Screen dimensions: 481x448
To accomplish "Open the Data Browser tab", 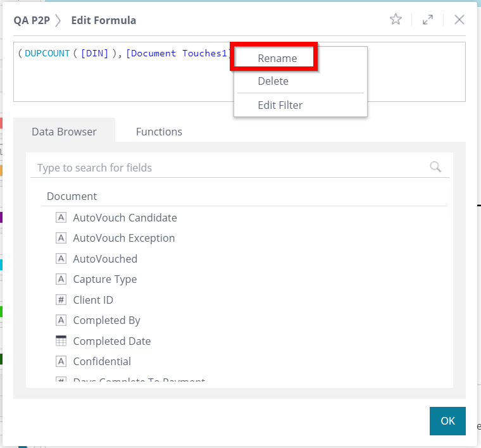I will 64,132.
